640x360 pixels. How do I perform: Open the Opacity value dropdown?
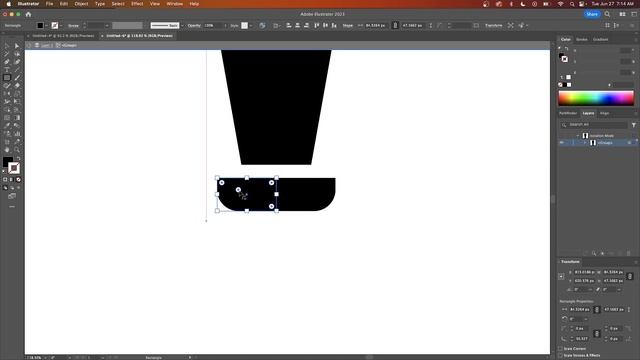(x=225, y=25)
